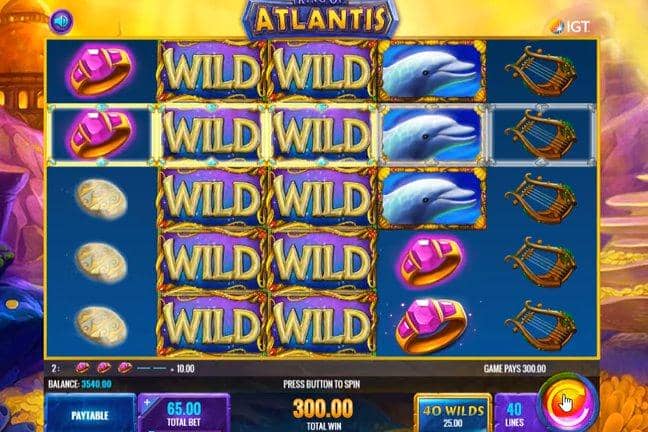The width and height of the screenshot is (648, 432).
Task: Click the plus sign on Total Bet
Action: (x=148, y=401)
